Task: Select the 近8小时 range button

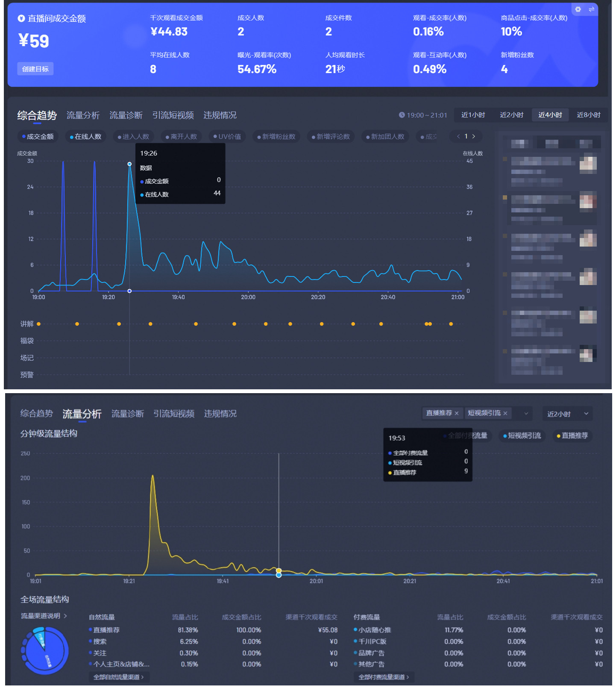Action: point(589,115)
